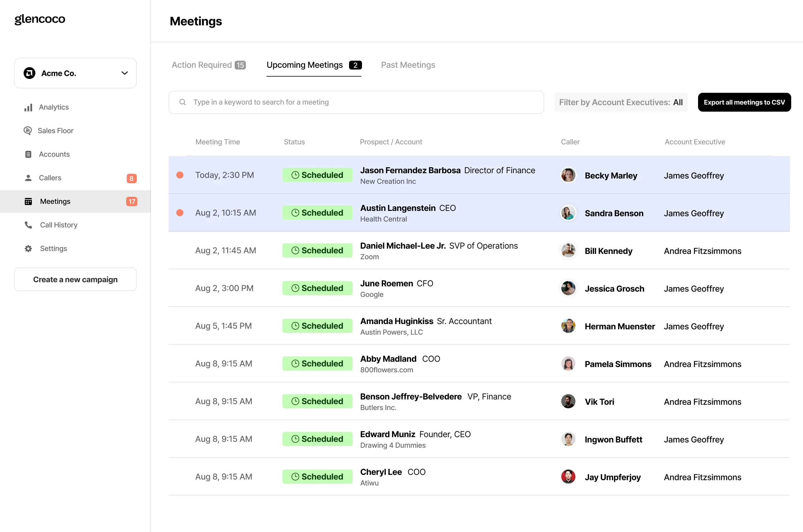
Task: Click the orange dot on Today 2:30 PM row
Action: [x=180, y=175]
